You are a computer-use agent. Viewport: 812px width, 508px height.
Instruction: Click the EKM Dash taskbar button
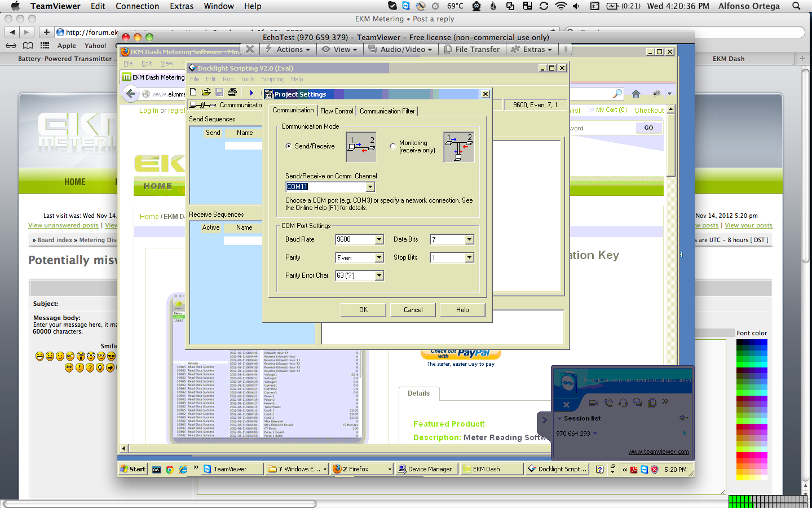[x=491, y=469]
